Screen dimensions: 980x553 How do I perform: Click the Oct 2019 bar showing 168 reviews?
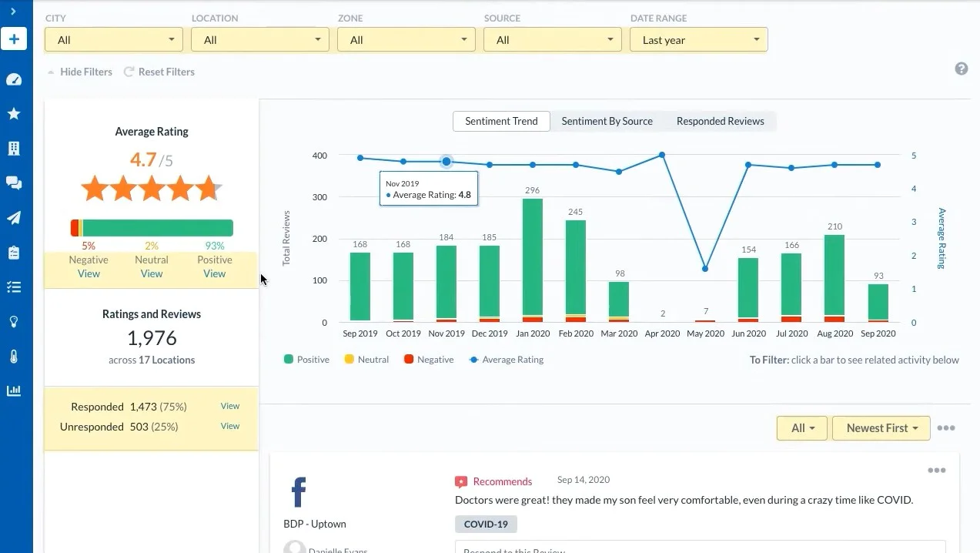[403, 287]
